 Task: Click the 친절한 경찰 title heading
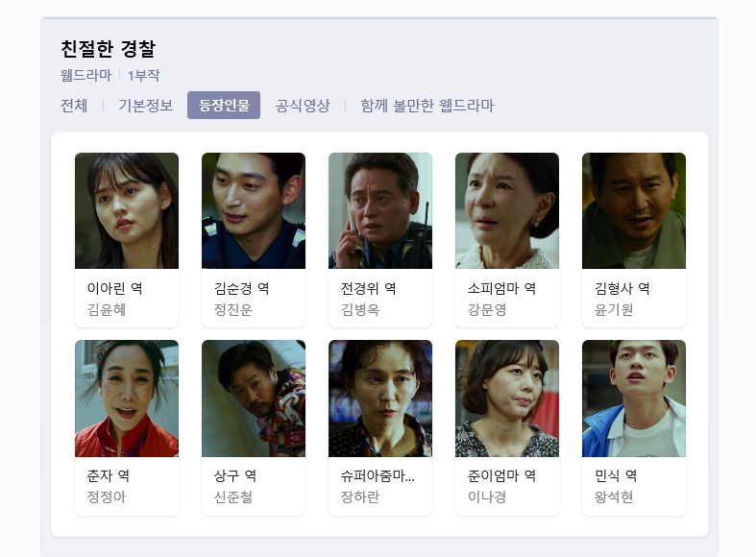108,49
